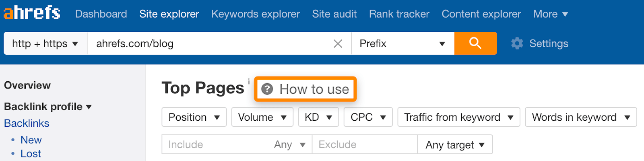Screen dimensions: 644x161
Task: Click the question mark How to use icon
Action: pos(267,89)
